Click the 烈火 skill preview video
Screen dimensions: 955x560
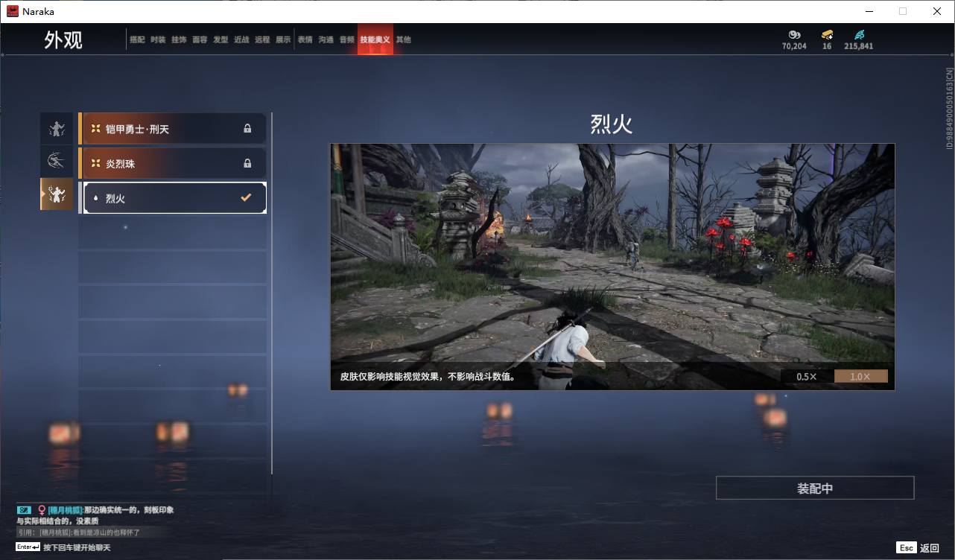coord(612,267)
